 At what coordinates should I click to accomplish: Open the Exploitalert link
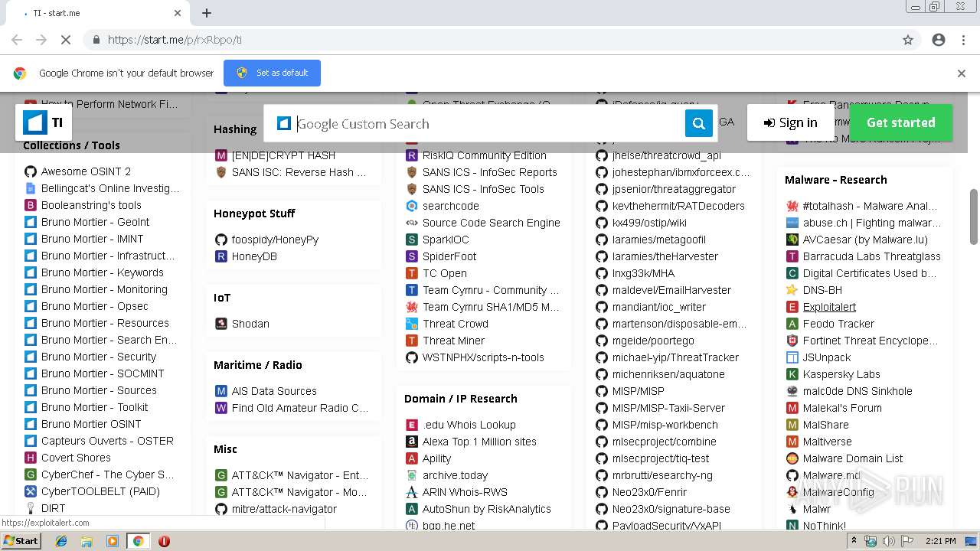pyautogui.click(x=829, y=307)
